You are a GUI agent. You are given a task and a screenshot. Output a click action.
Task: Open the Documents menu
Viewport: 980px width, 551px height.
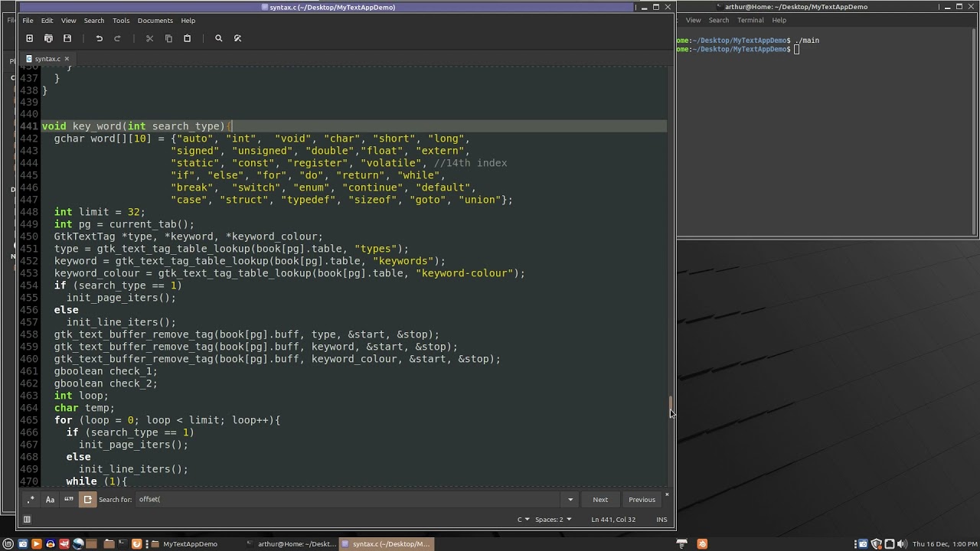(x=155, y=21)
